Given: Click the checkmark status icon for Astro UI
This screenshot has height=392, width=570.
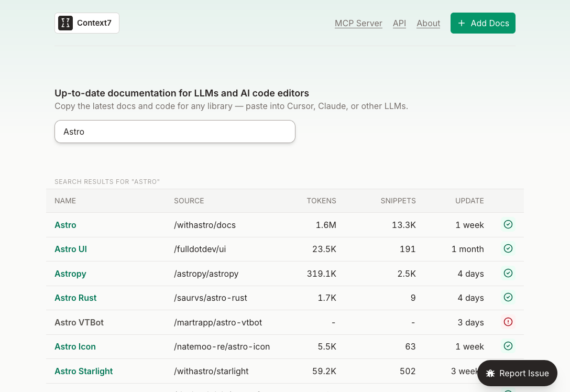Looking at the screenshot, I should [508, 248].
